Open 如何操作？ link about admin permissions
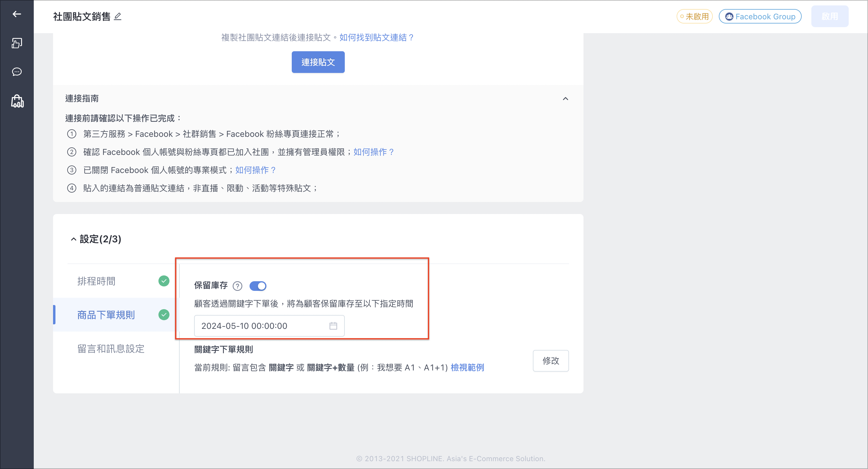 point(374,152)
